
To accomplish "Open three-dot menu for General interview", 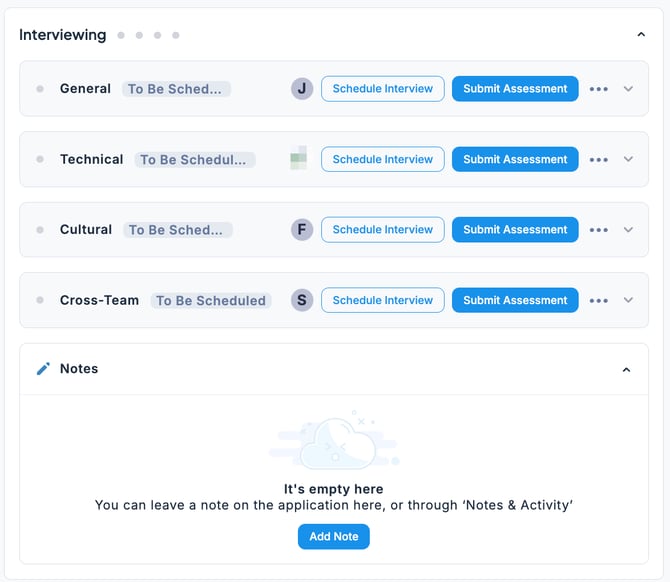I will point(599,89).
